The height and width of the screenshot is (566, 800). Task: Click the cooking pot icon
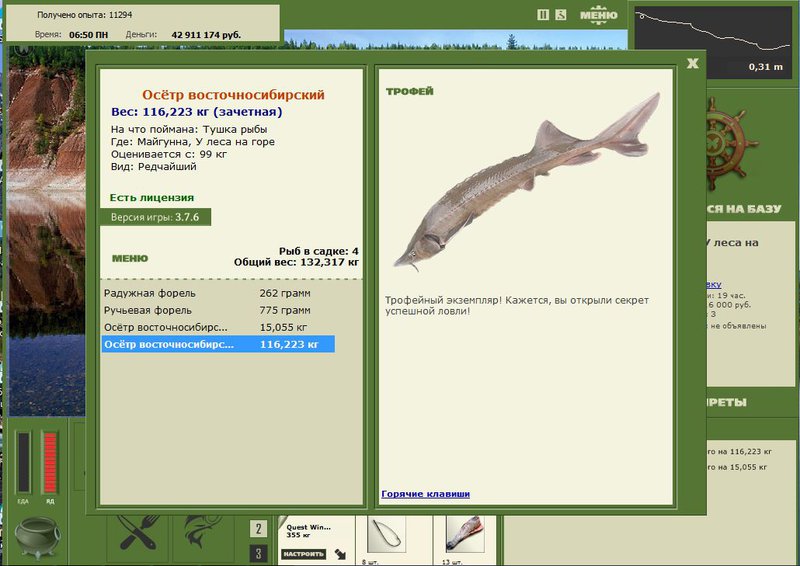coord(37,536)
